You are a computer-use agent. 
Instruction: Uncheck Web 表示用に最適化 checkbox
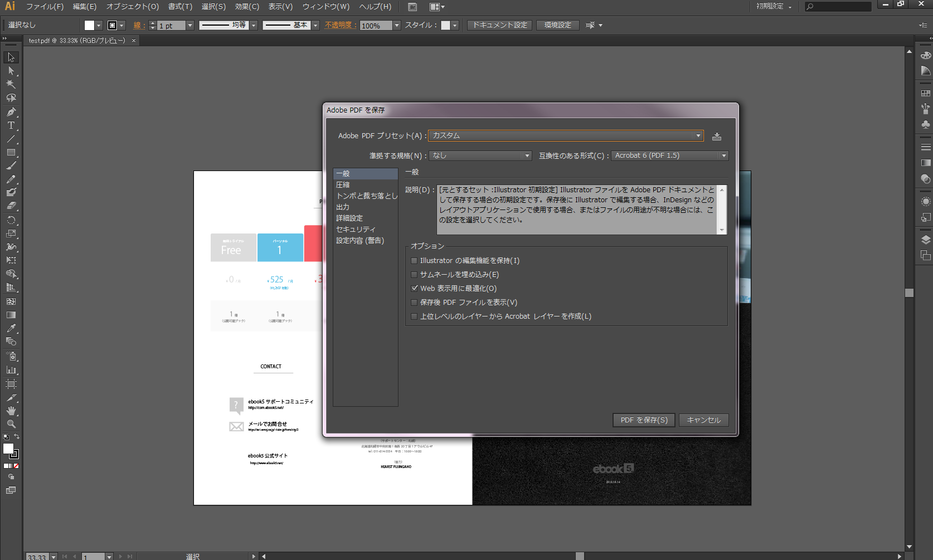click(414, 289)
